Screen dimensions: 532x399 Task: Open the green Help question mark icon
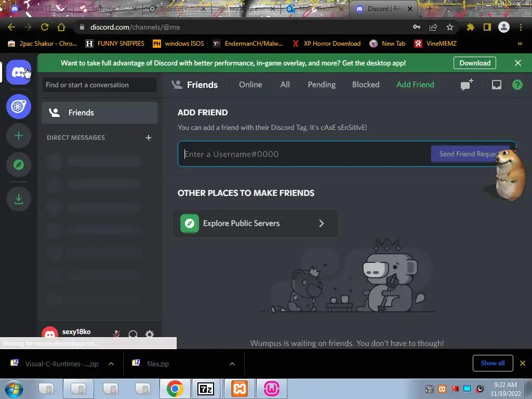coord(517,85)
